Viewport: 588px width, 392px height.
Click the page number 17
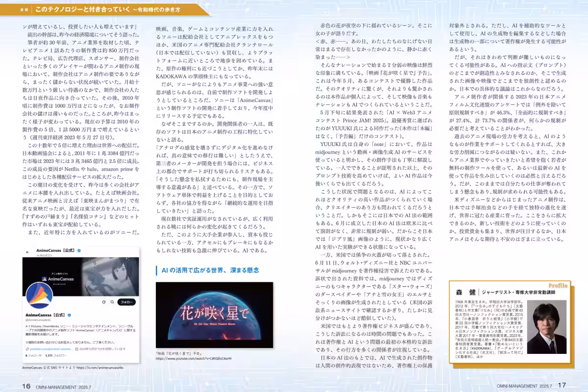(562, 385)
